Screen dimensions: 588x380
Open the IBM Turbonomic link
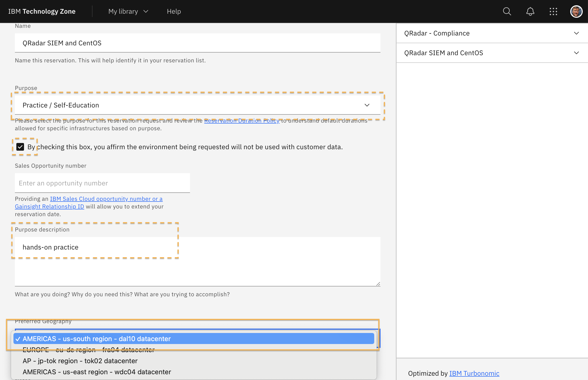pos(474,373)
